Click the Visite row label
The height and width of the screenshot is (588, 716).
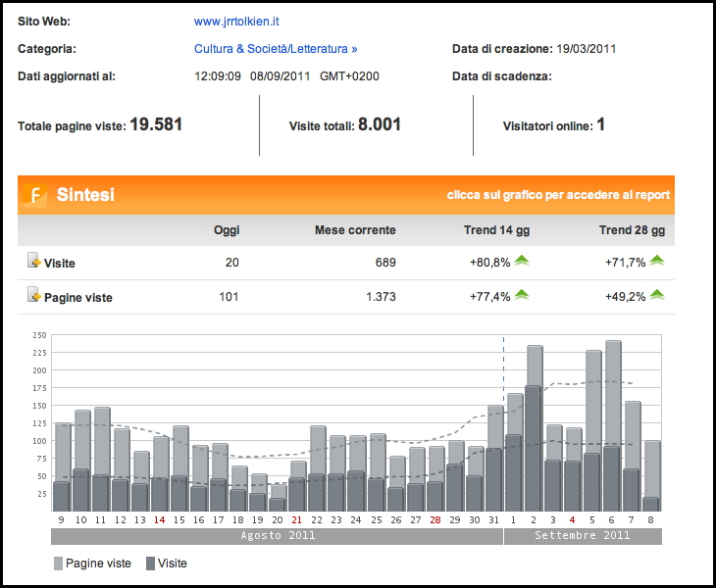(59, 263)
